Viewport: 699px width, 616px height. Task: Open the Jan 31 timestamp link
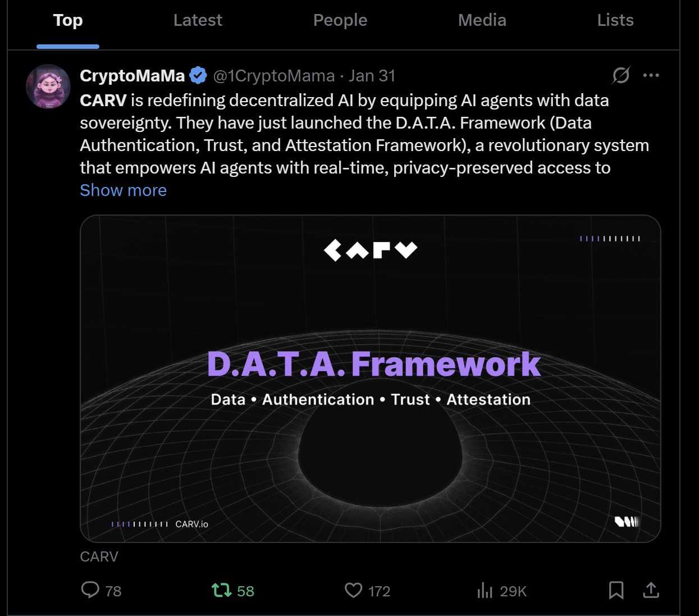pos(372,76)
